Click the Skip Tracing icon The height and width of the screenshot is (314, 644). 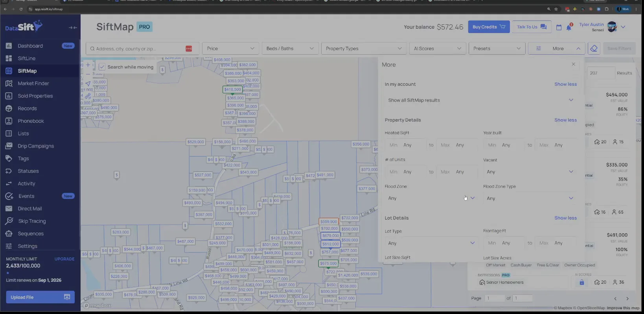pos(9,221)
